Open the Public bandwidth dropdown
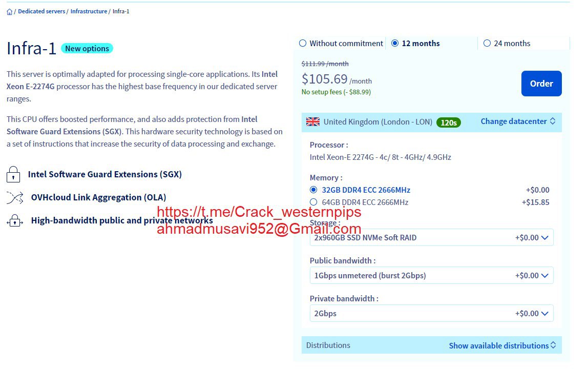Image resolution: width=588 pixels, height=369 pixels. (x=431, y=275)
